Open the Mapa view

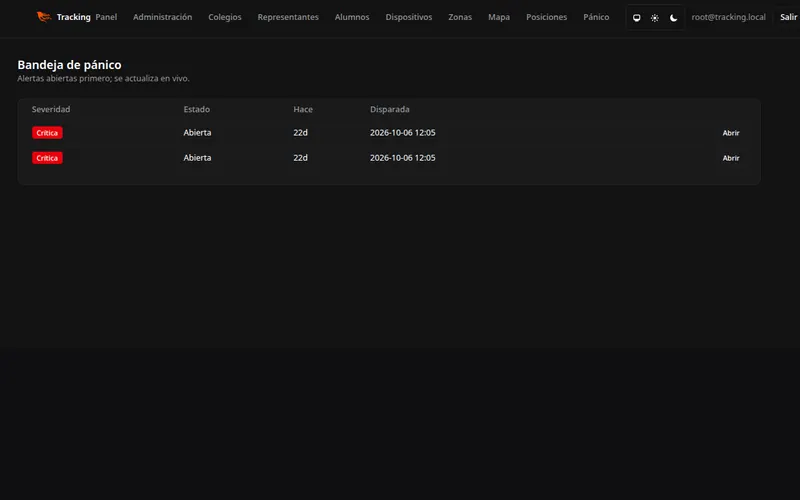[x=498, y=17]
